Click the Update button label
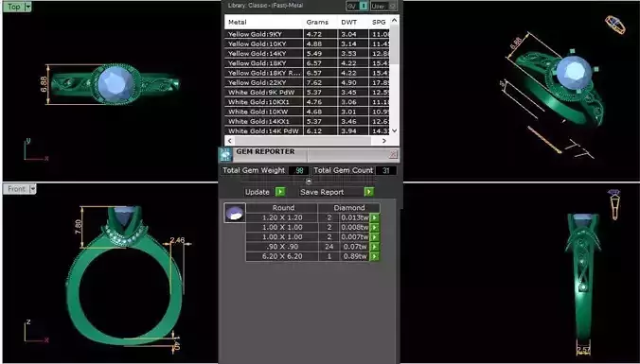Viewport: 640px width, 364px height. point(258,192)
